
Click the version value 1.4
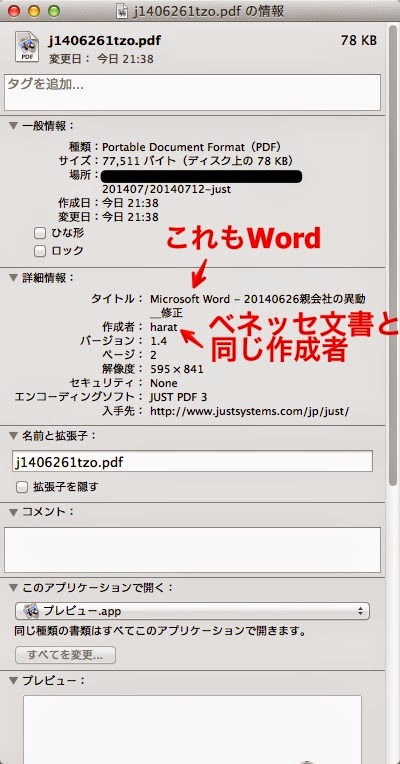158,341
